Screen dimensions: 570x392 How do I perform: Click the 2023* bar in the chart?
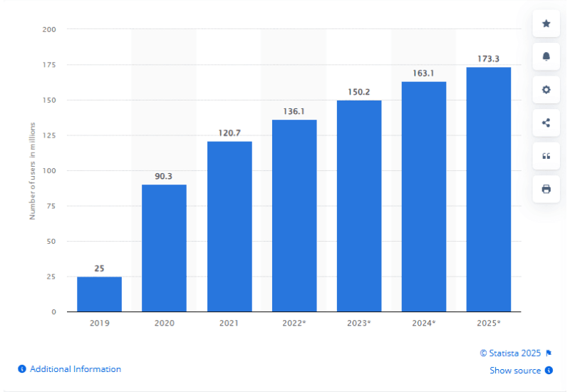pos(359,206)
